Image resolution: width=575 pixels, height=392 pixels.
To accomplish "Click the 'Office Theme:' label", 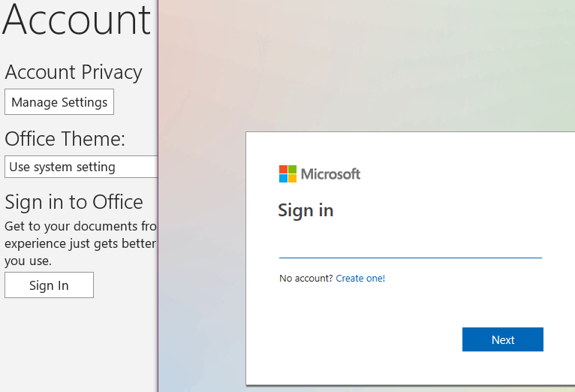I will [65, 139].
